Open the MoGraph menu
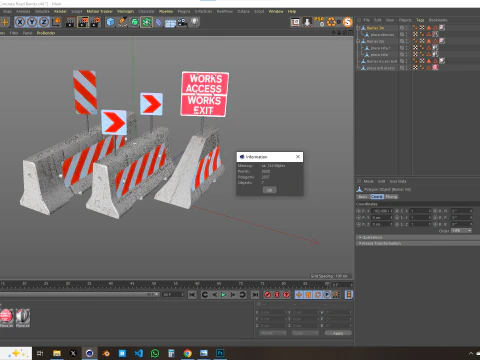480x360 pixels. click(x=125, y=11)
